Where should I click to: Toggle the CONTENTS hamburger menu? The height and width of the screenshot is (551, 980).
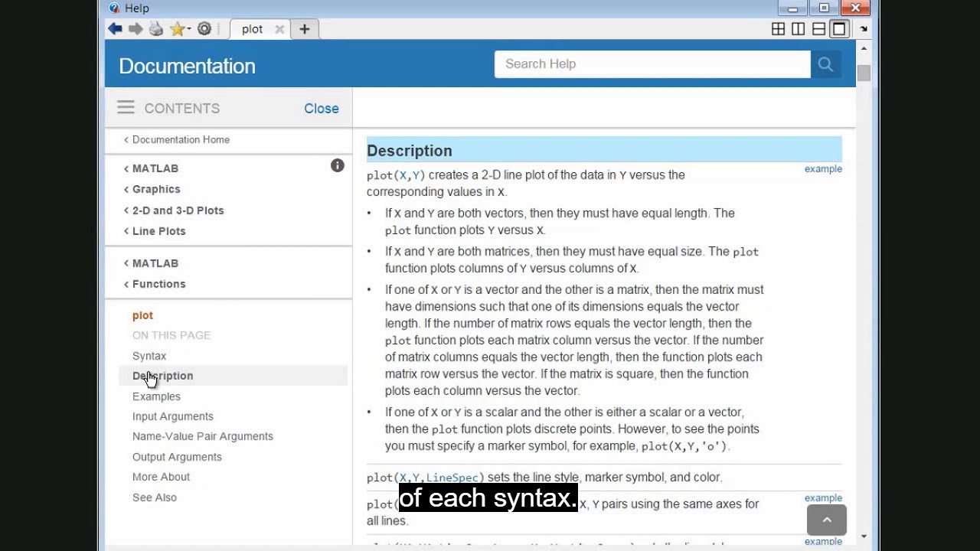tap(126, 108)
